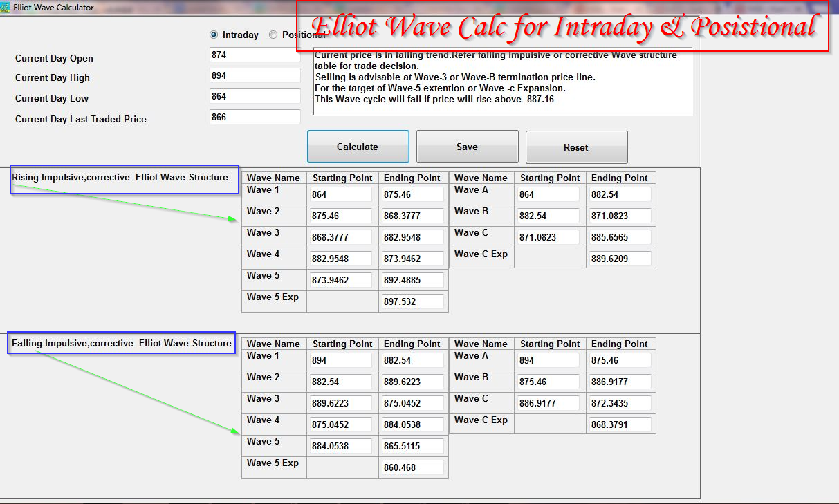The image size is (839, 504).
Task: Select the Current Day Last Traded Price field
Action: tap(254, 116)
